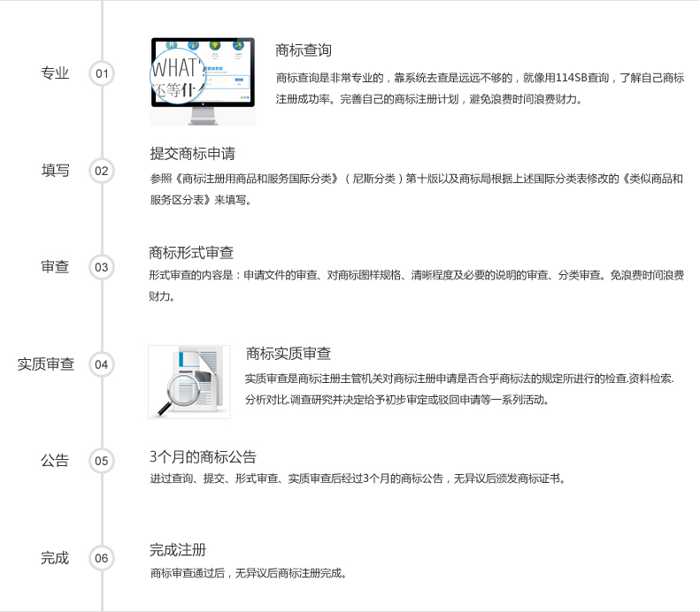
Task: Click the step 02 circle marker
Action: click(102, 171)
